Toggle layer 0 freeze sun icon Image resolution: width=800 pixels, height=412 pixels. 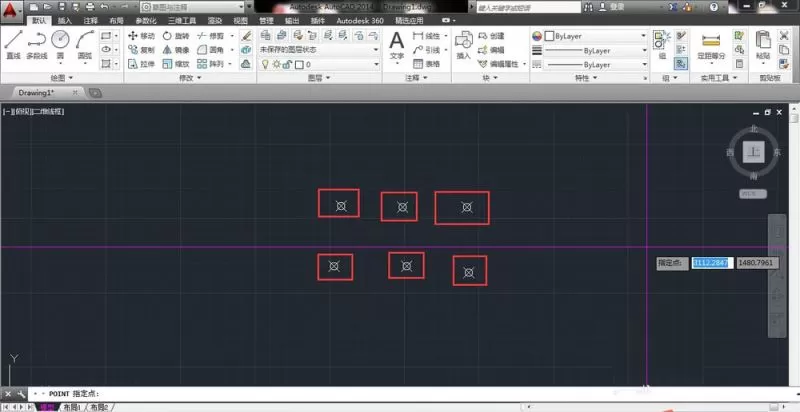click(x=276, y=65)
